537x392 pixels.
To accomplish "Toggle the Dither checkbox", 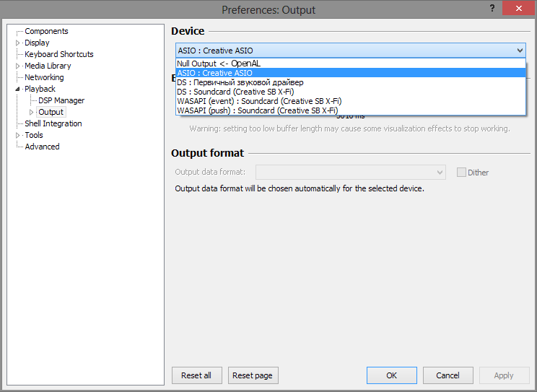I will tap(461, 173).
